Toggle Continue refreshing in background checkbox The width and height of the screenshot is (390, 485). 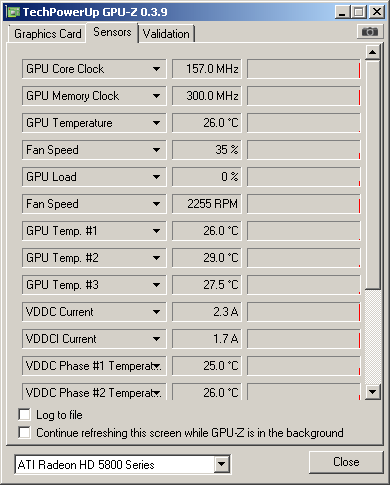click(25, 432)
